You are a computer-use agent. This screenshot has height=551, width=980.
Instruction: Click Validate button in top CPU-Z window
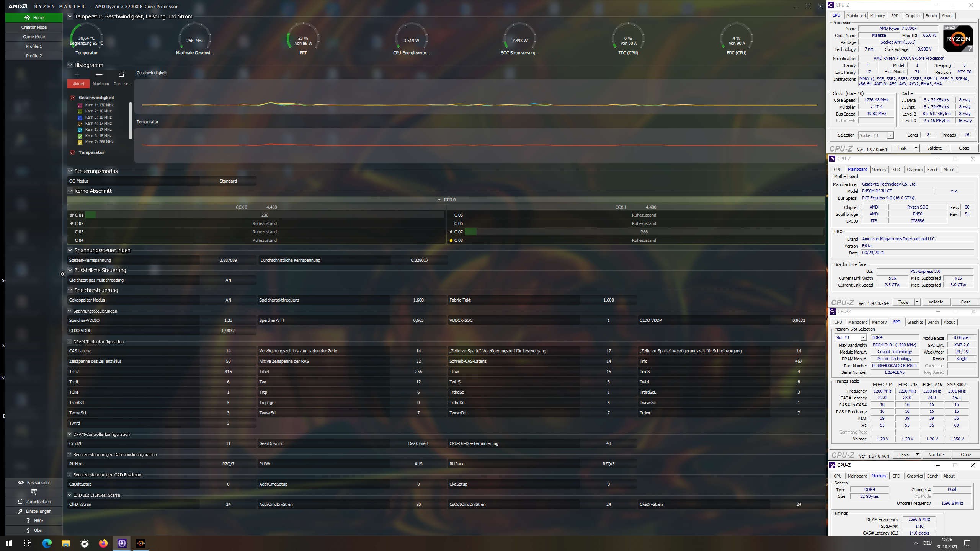pos(934,148)
